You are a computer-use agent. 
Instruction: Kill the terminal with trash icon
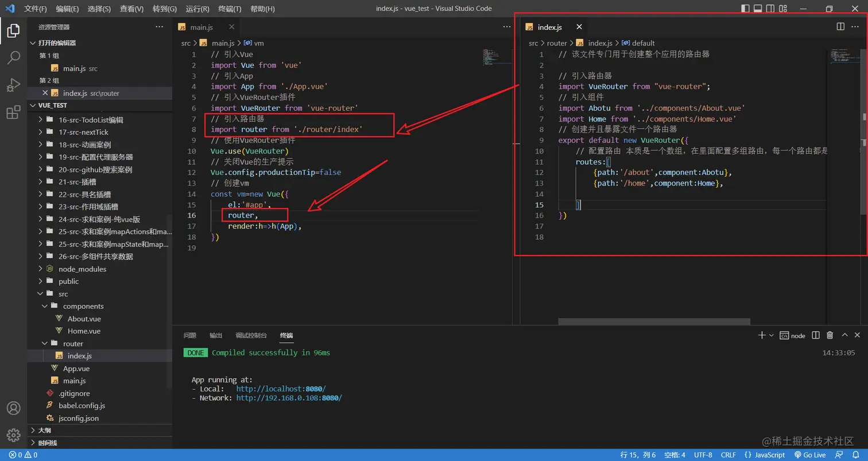830,335
